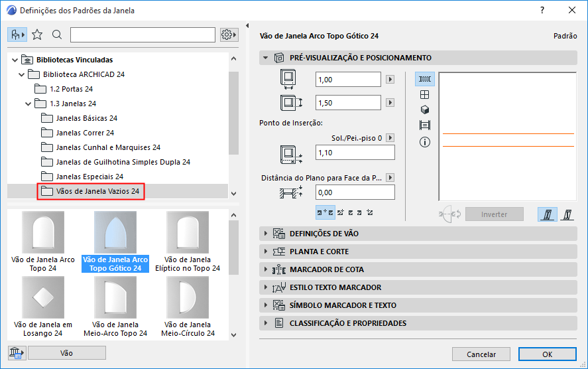Click the Cancelar button
This screenshot has height=369, width=588.
click(481, 354)
